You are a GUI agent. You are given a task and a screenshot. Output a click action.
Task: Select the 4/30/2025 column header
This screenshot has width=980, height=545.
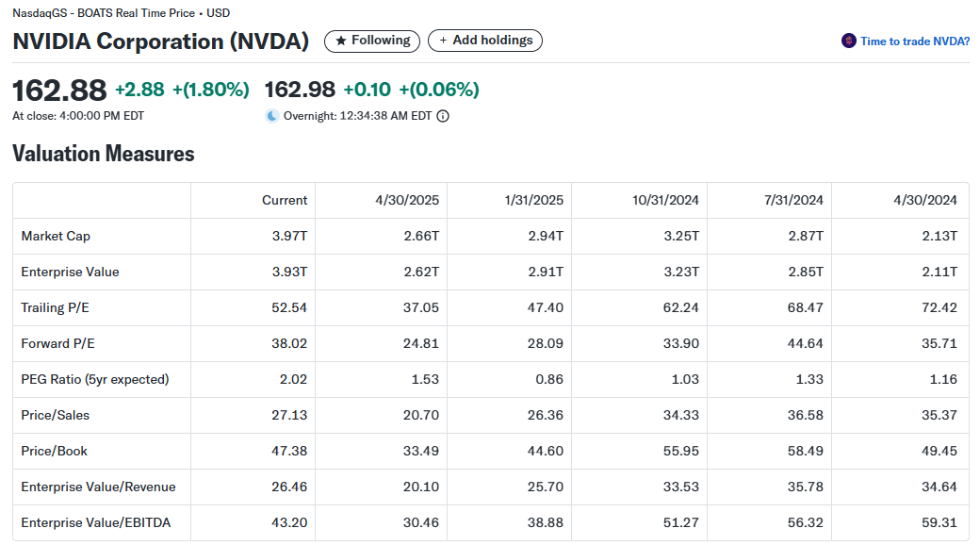click(x=407, y=200)
